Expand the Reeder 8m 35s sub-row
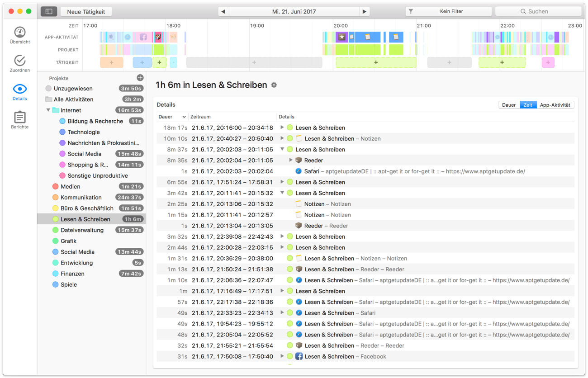The height and width of the screenshot is (378, 588). point(291,160)
